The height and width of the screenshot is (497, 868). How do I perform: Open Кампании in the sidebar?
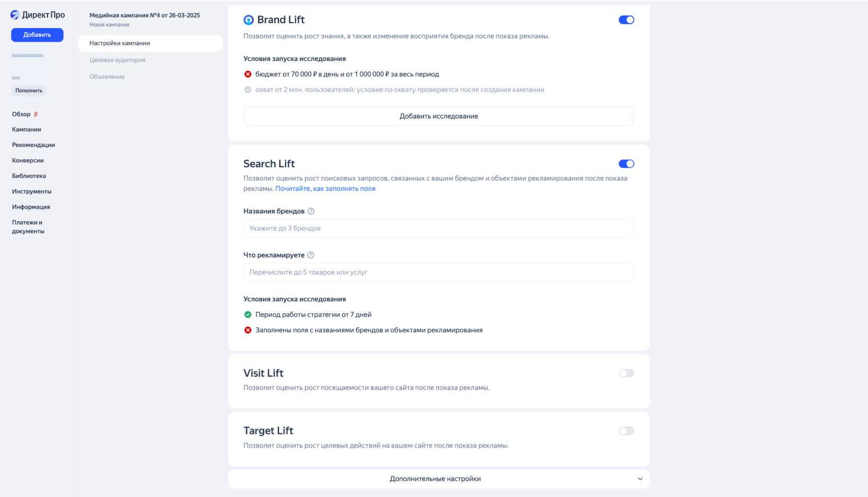[26, 130]
